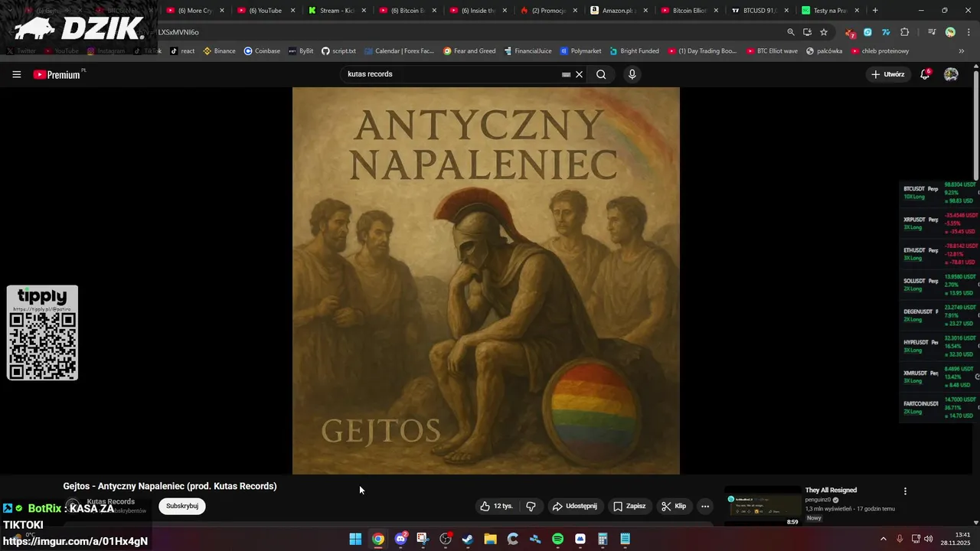Open the Windows Start menu
The width and height of the screenshot is (980, 551).
[355, 539]
